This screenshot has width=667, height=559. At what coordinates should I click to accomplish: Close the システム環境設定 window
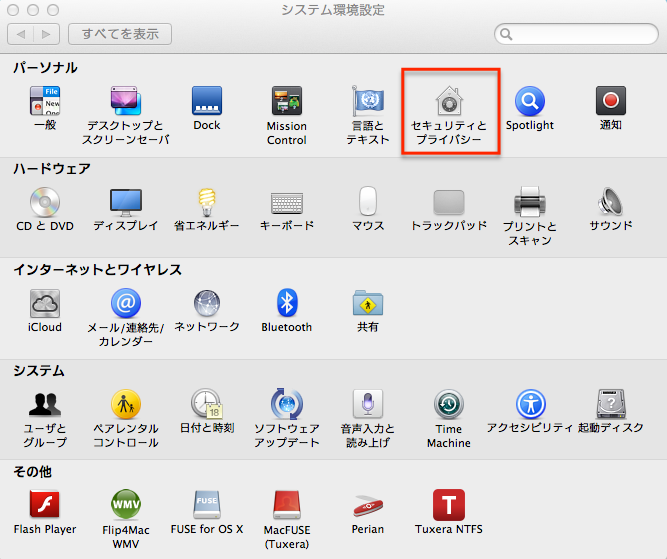click(x=13, y=10)
